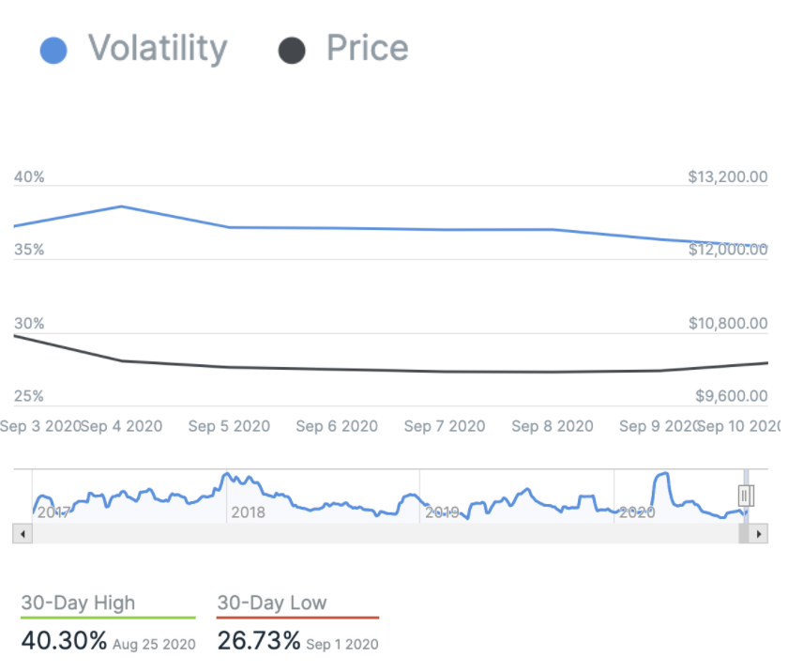The width and height of the screenshot is (803, 672).
Task: Click the navigator scrollbar right arrow
Action: coord(760,533)
